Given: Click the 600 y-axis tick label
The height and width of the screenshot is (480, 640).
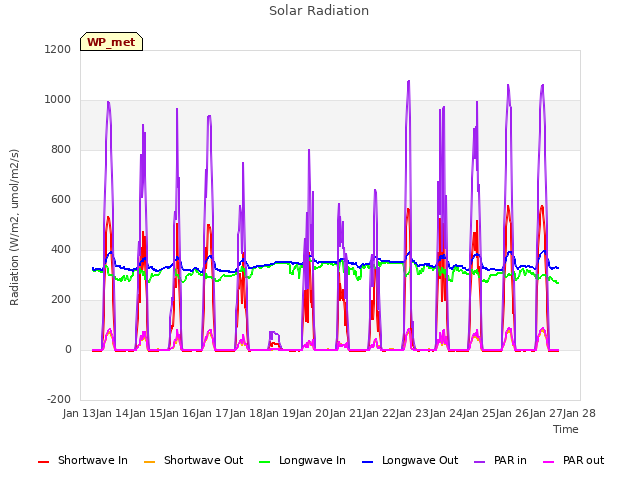Looking at the screenshot, I should tap(61, 200).
